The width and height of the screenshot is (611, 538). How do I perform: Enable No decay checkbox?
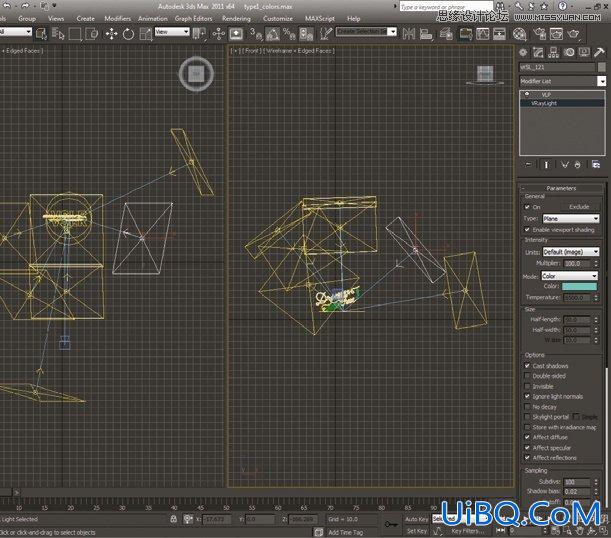click(527, 407)
